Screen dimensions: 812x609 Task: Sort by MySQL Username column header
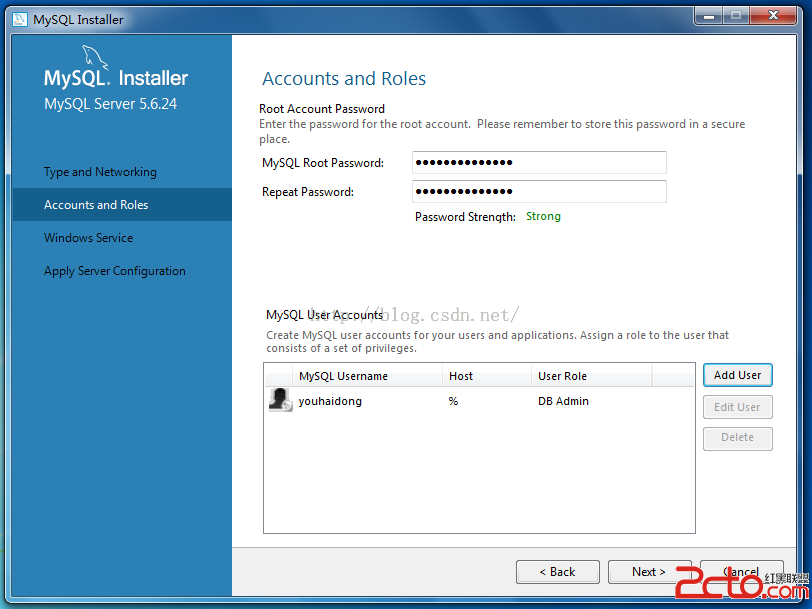tap(367, 376)
